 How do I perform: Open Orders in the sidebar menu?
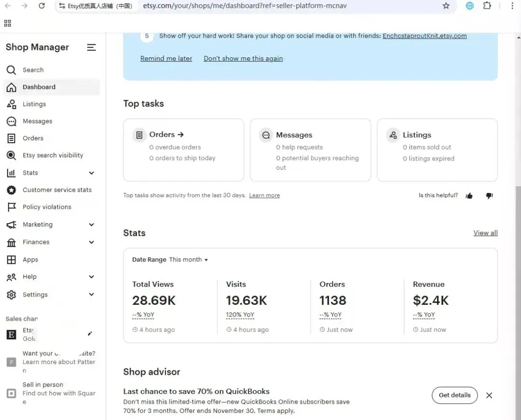pyautogui.click(x=33, y=138)
